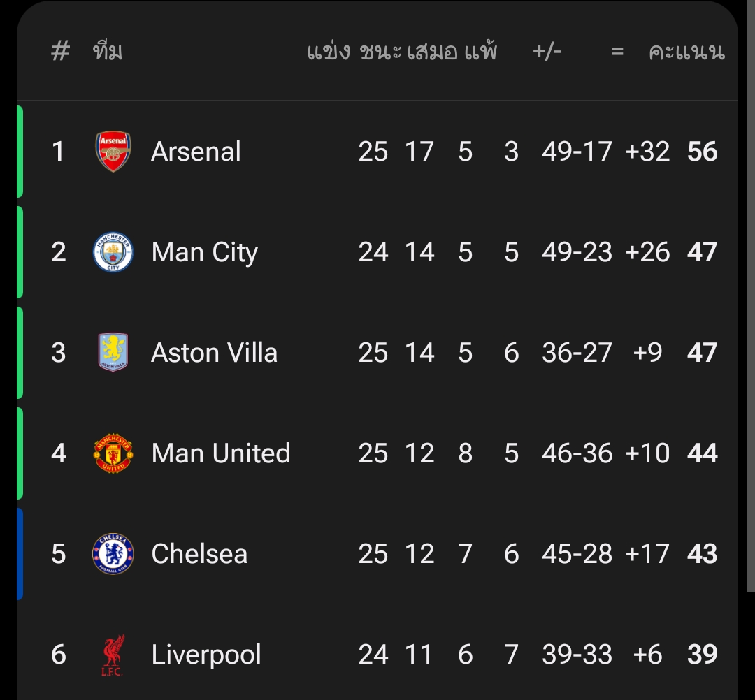Viewport: 755px width, 700px height.
Task: Click the แข่ง matches played column header
Action: [x=329, y=52]
